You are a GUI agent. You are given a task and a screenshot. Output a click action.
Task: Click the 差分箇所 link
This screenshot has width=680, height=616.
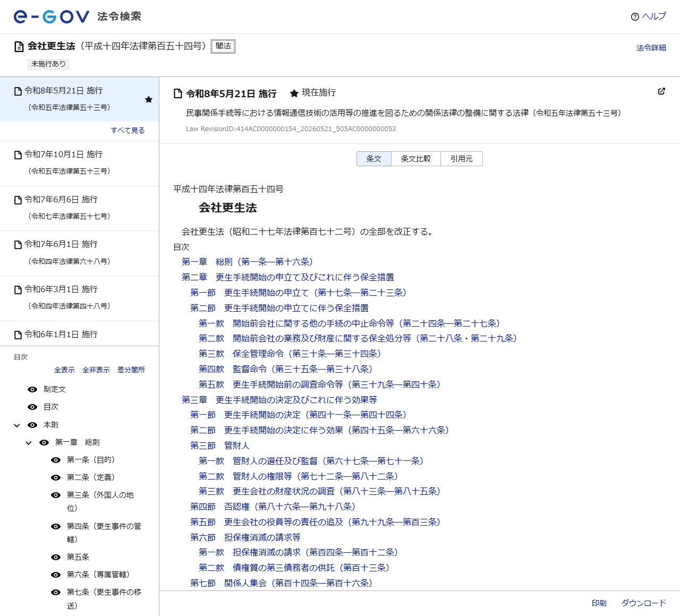(x=131, y=370)
